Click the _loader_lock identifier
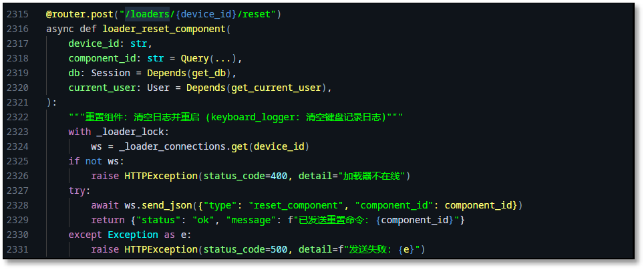The width and height of the screenshot is (644, 270). click(x=130, y=132)
